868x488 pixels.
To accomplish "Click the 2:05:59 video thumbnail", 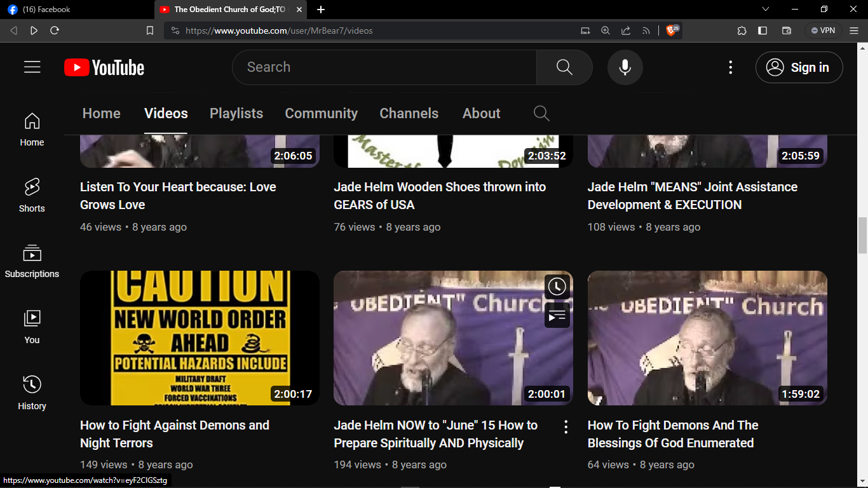I will coord(707,151).
